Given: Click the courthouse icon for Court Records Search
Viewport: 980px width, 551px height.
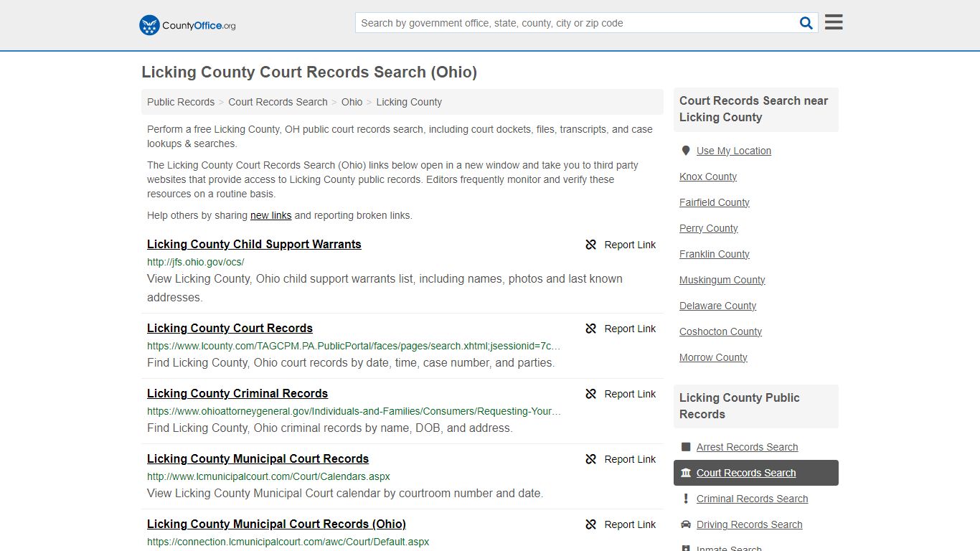Looking at the screenshot, I should pos(686,473).
